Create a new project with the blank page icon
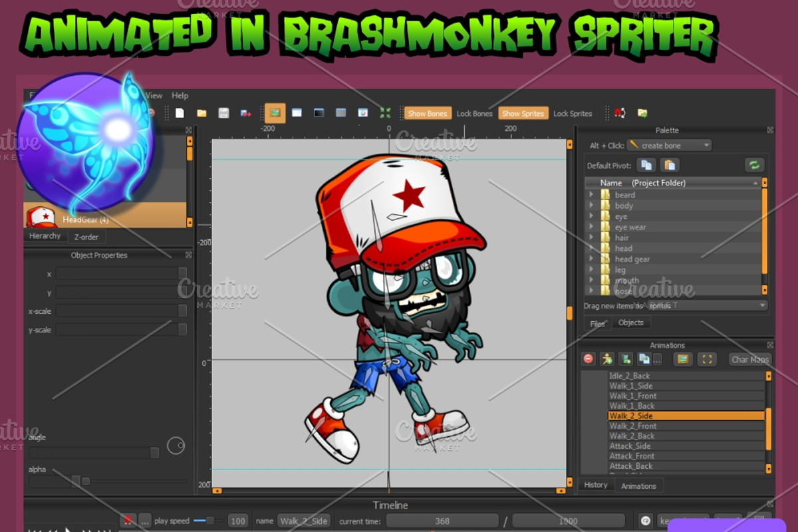Viewport: 798px width, 532px height. coord(180,113)
